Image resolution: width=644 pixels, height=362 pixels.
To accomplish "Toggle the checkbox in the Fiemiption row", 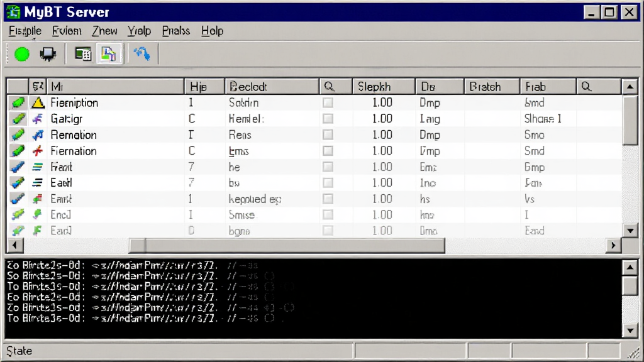I will pyautogui.click(x=328, y=102).
